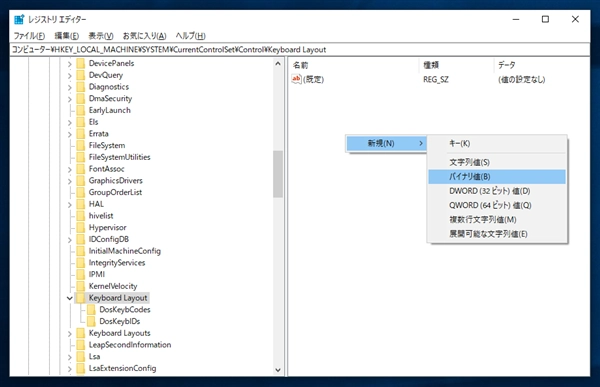Image resolution: width=600 pixels, height=387 pixels.
Task: Click the Keyboard Layout folder icon
Action: (80, 298)
